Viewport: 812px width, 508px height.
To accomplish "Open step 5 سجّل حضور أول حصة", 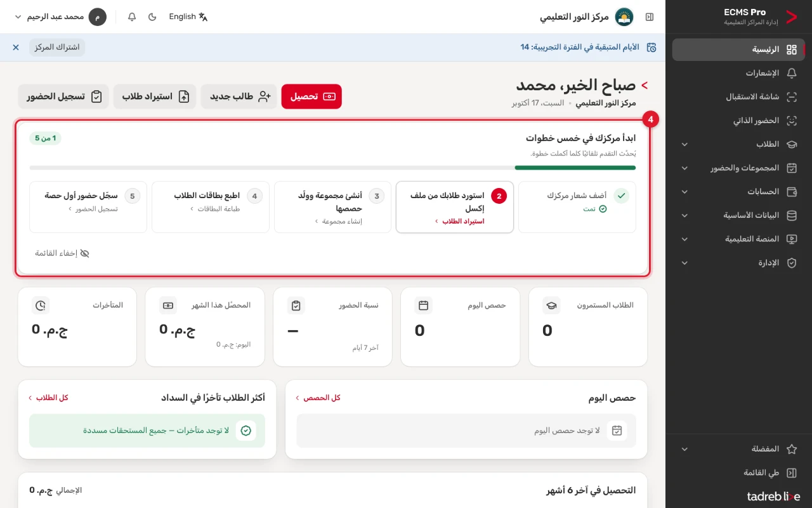I will (x=88, y=207).
